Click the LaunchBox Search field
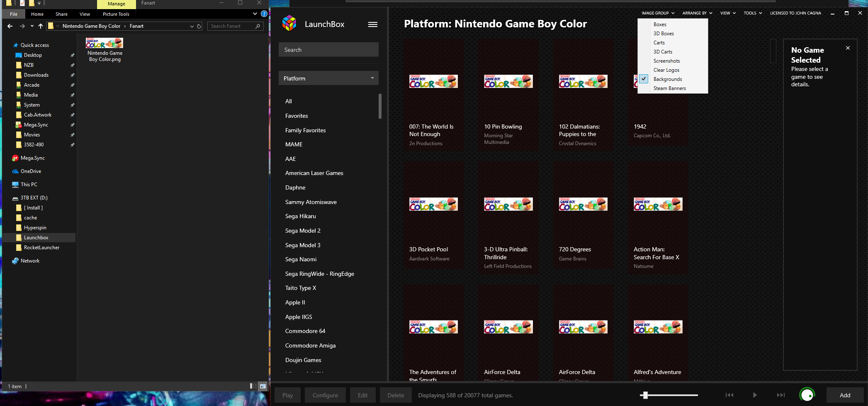 [x=328, y=50]
